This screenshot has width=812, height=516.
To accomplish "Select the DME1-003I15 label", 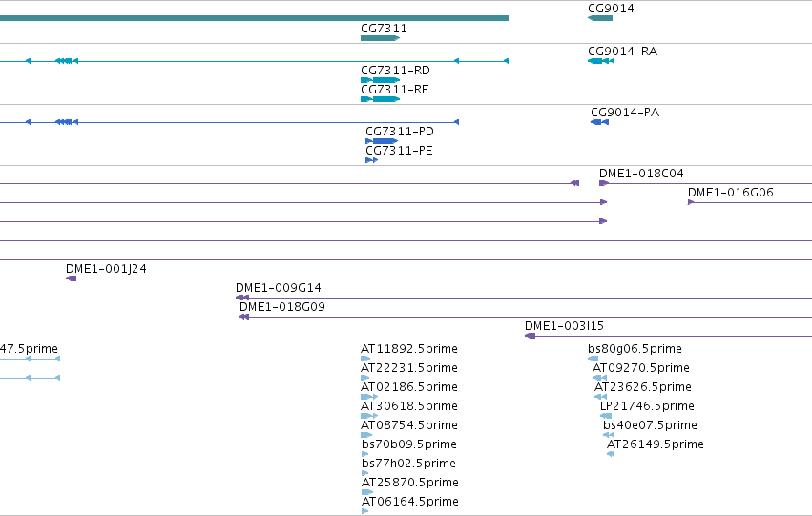I will (x=565, y=326).
